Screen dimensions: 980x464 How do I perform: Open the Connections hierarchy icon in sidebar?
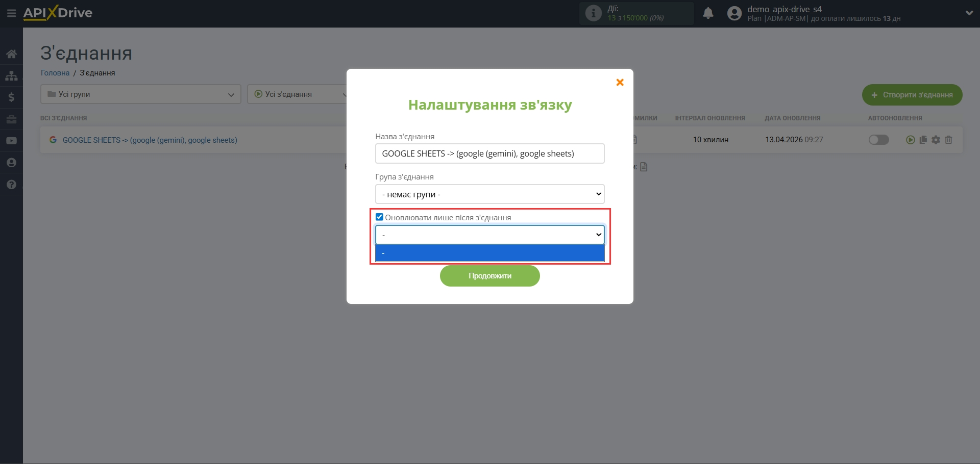pos(11,75)
